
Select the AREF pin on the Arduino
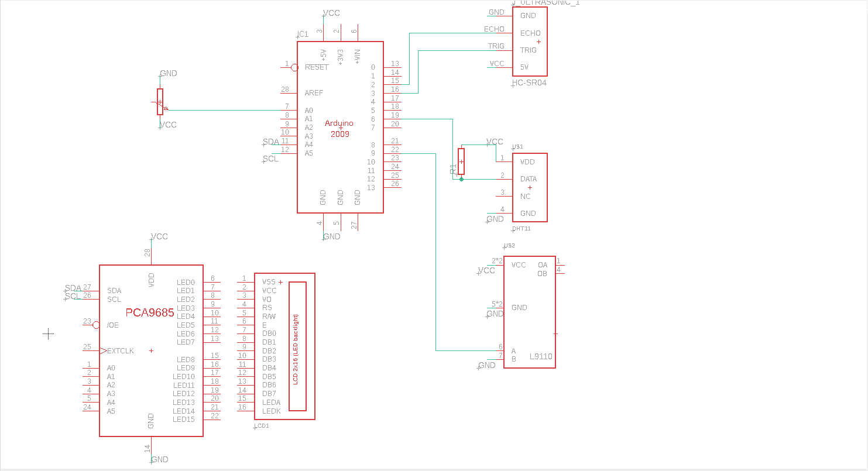314,93
